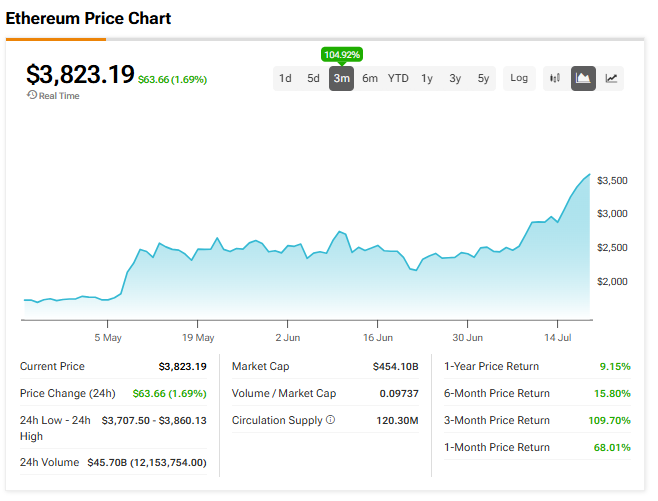Screen dimensions: 658x501
Task: Click the Ethereum Price Chart heading
Action: pyautogui.click(x=88, y=18)
